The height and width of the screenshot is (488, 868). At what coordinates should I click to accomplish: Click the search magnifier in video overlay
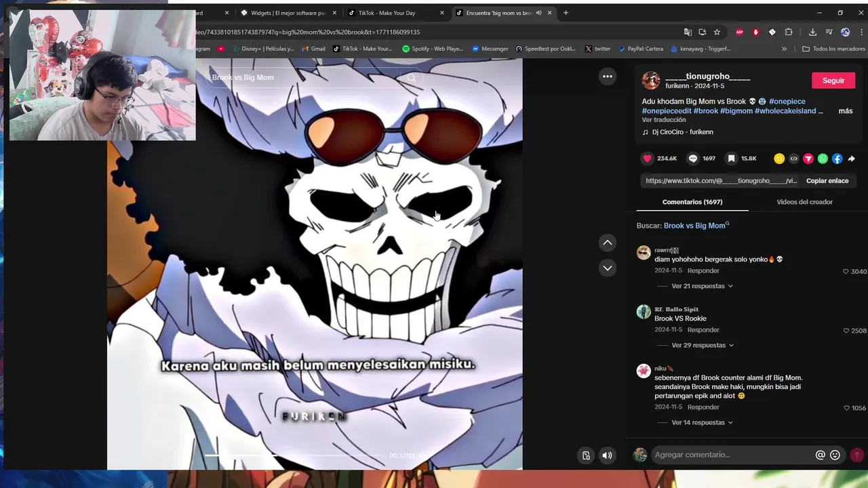(x=411, y=77)
